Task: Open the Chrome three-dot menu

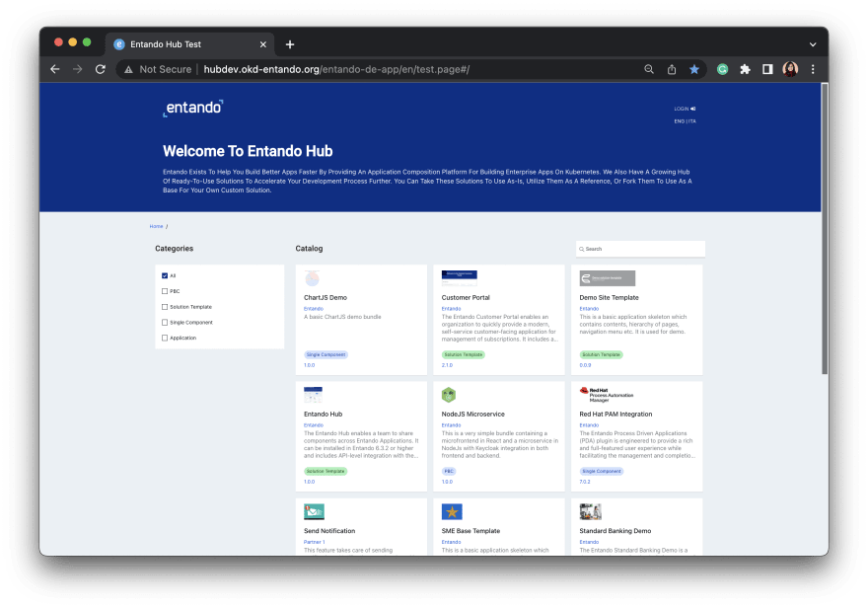Action: [x=813, y=69]
